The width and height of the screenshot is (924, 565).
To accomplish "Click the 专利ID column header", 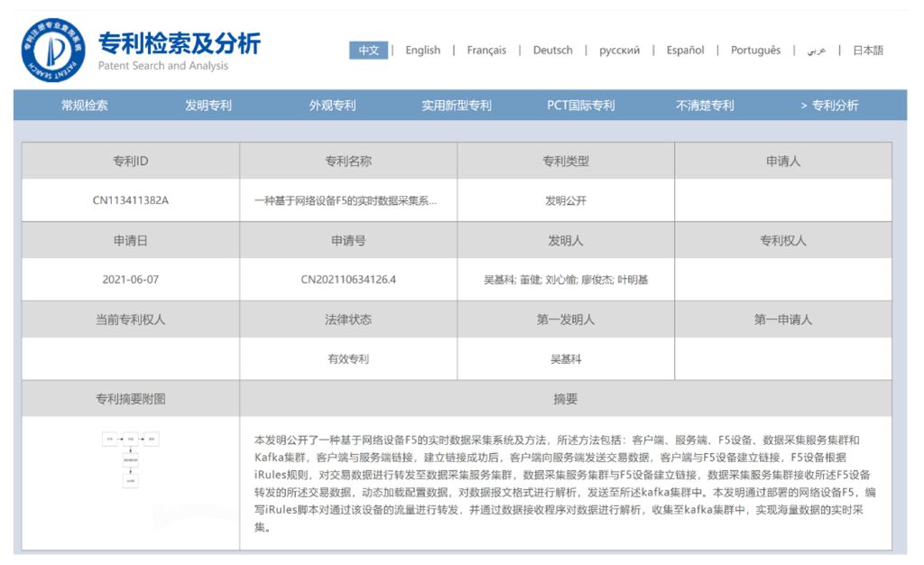I will click(130, 161).
